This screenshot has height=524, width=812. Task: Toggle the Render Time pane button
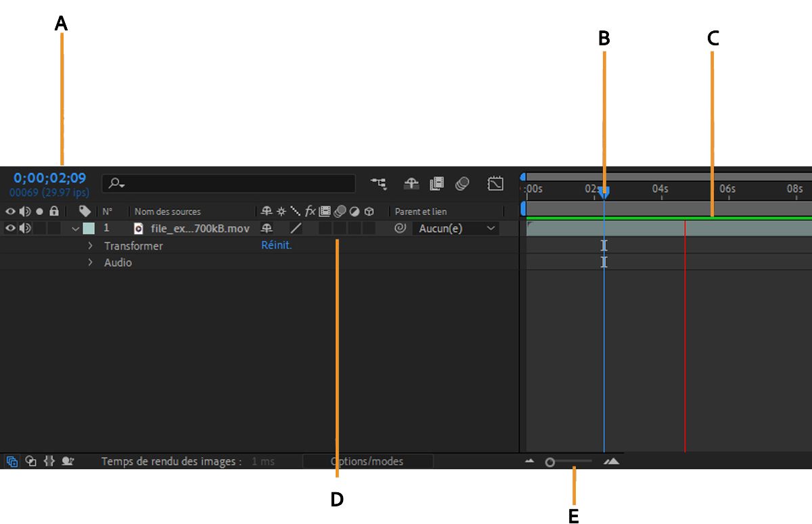[68, 461]
